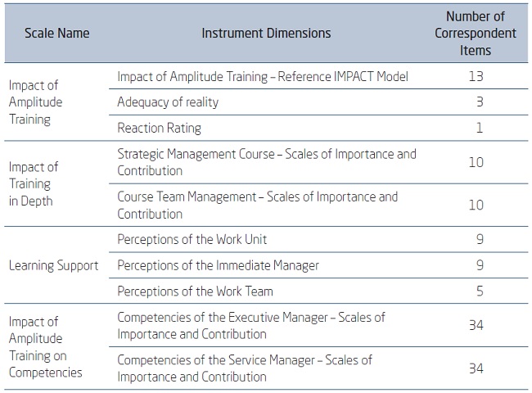Click Competencies of the Executive Manager row

coord(250,325)
